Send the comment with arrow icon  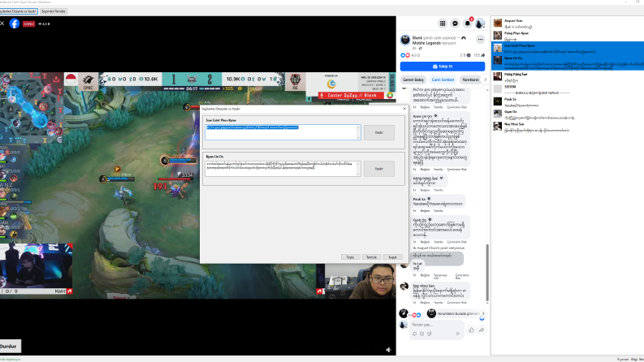coord(458,334)
